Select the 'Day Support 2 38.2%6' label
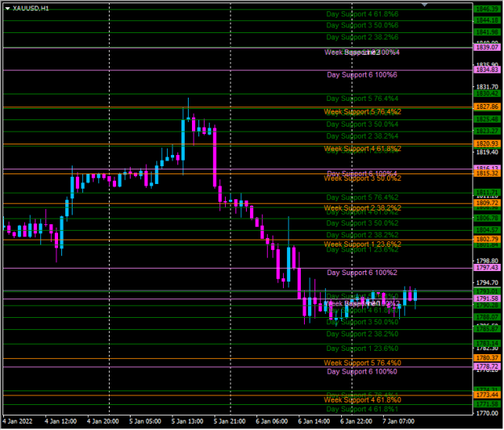The height and width of the screenshot is (430, 504). (362, 37)
